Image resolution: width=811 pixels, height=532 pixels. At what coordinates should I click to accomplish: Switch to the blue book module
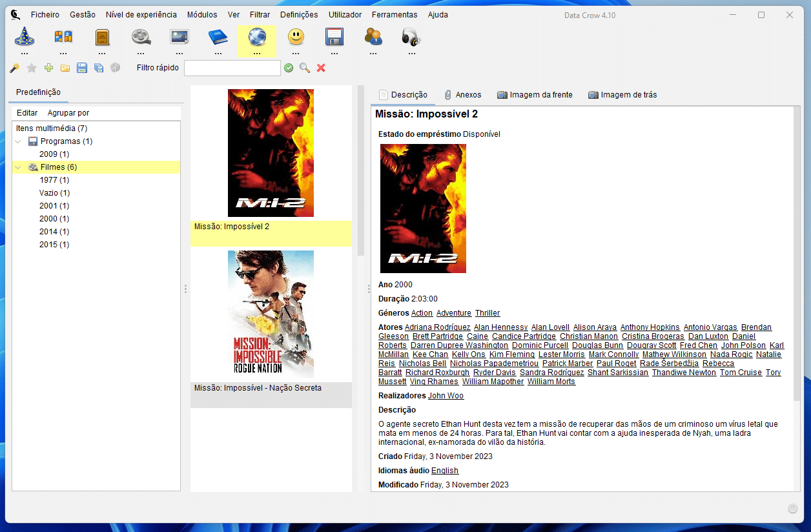click(x=218, y=37)
